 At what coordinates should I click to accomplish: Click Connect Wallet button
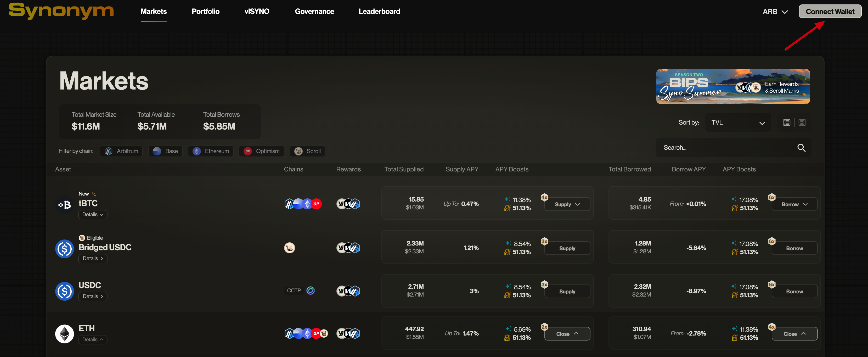tap(830, 12)
